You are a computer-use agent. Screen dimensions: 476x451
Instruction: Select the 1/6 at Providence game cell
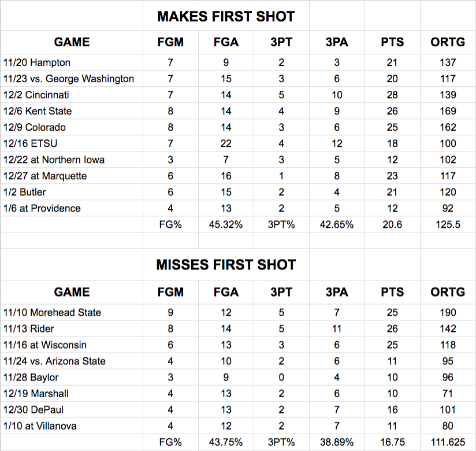(x=72, y=209)
